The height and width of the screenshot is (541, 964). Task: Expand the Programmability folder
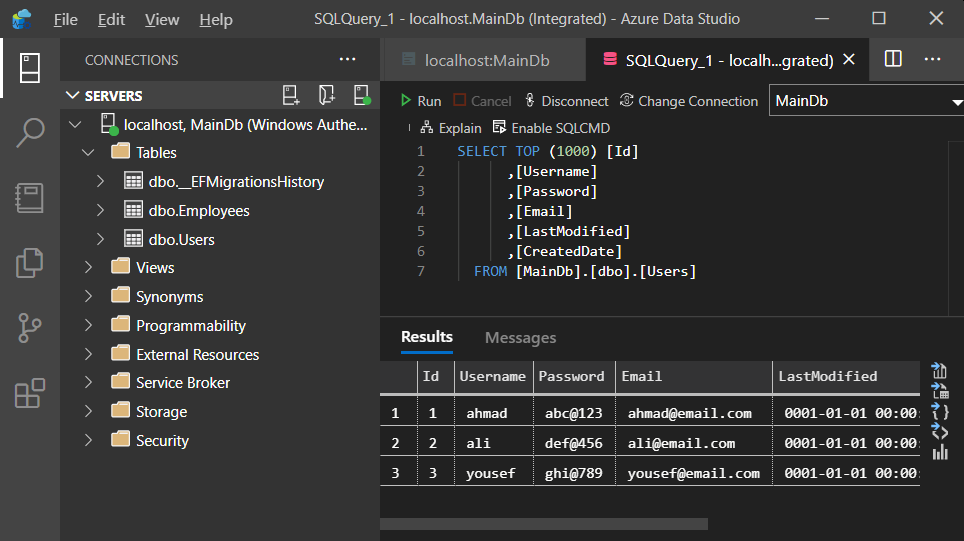pos(89,325)
